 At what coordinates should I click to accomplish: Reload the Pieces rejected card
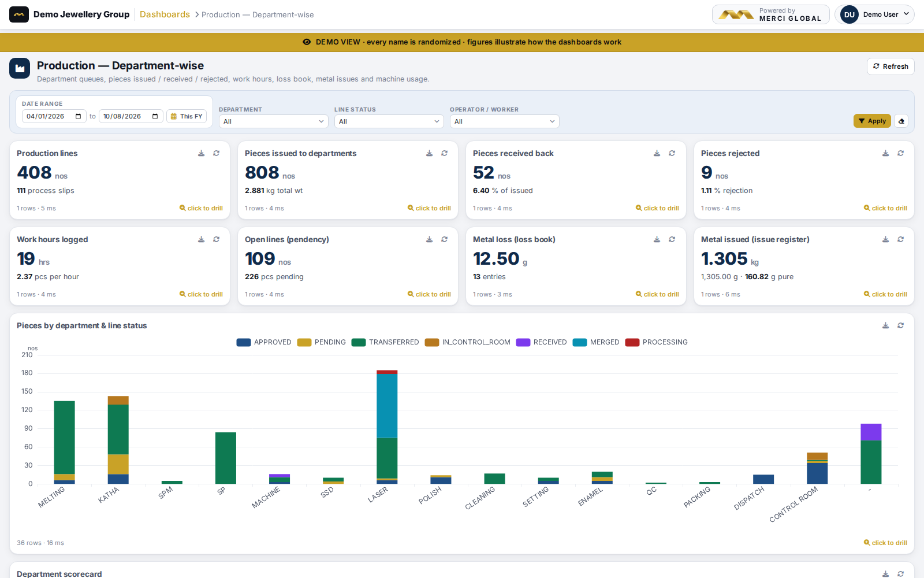coord(900,153)
